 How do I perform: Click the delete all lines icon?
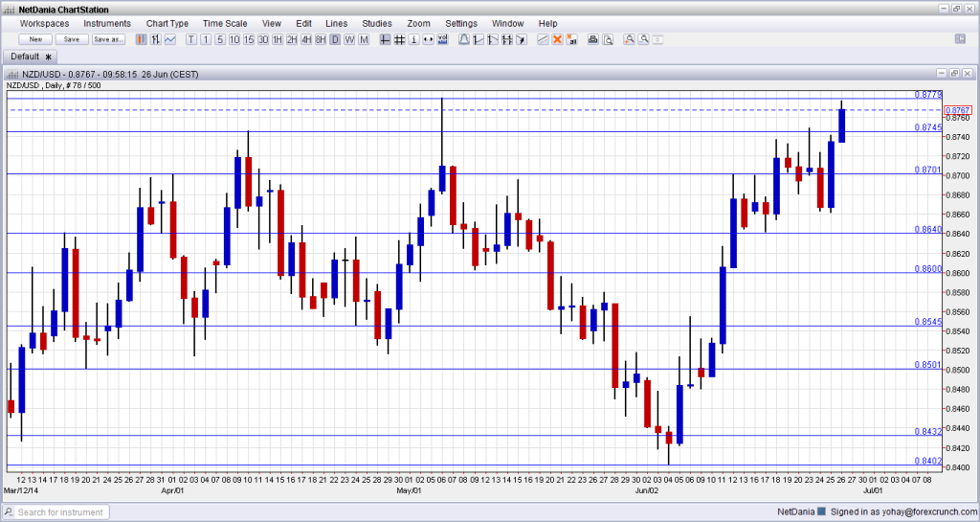[x=571, y=39]
